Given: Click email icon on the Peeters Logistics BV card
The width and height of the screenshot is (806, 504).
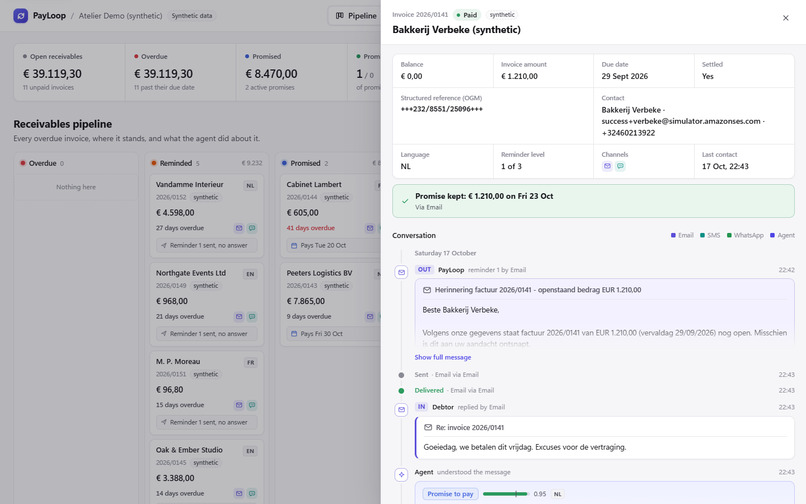Looking at the screenshot, I should tap(370, 316).
